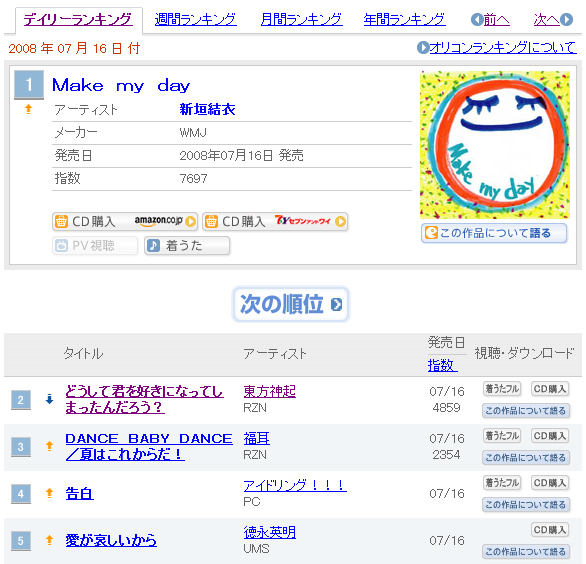The width and height of the screenshot is (586, 564).
Task: Switch to 年間ランキング tab
Action: (x=404, y=19)
